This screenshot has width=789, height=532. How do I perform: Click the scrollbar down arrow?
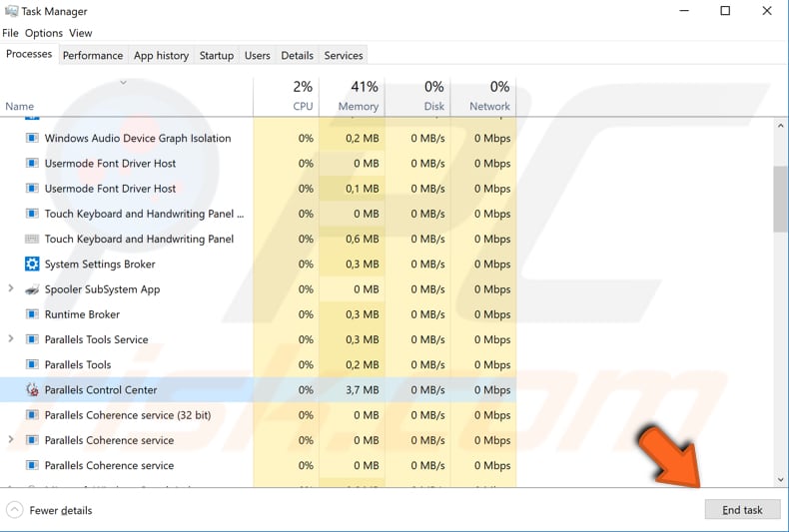pos(780,480)
